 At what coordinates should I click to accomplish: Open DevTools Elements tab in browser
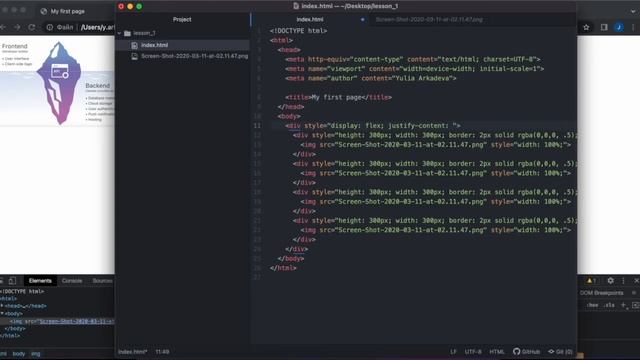(x=40, y=281)
